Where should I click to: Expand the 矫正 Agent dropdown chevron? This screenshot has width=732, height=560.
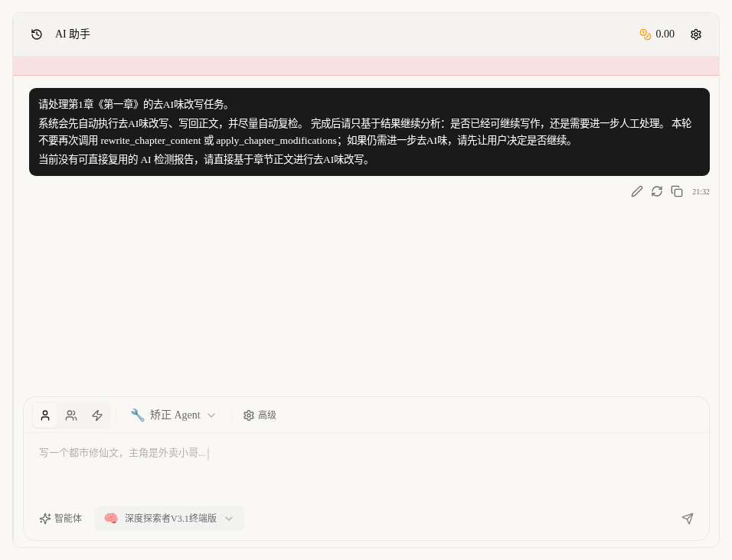point(211,415)
